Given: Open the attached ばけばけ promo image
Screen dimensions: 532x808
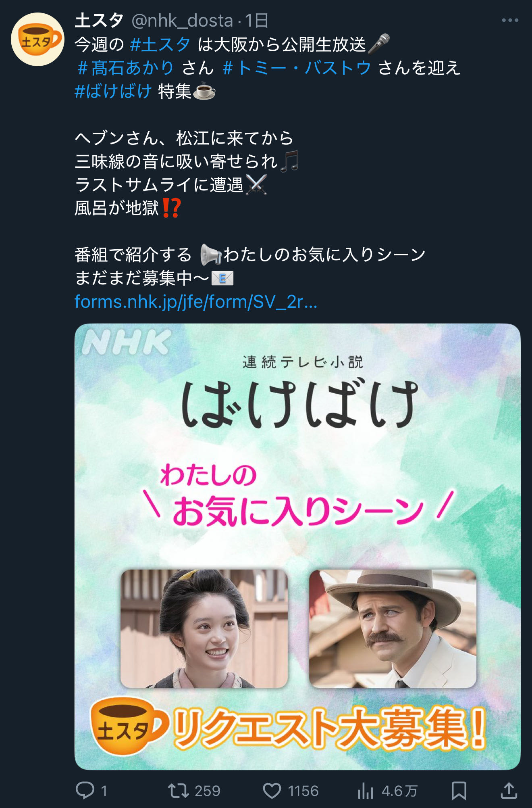Looking at the screenshot, I should (x=297, y=547).
